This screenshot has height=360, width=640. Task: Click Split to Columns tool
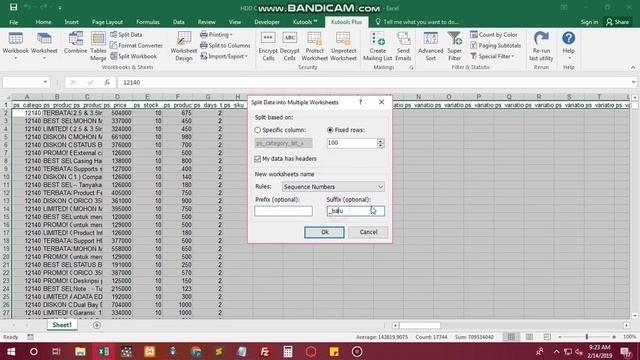click(x=225, y=45)
